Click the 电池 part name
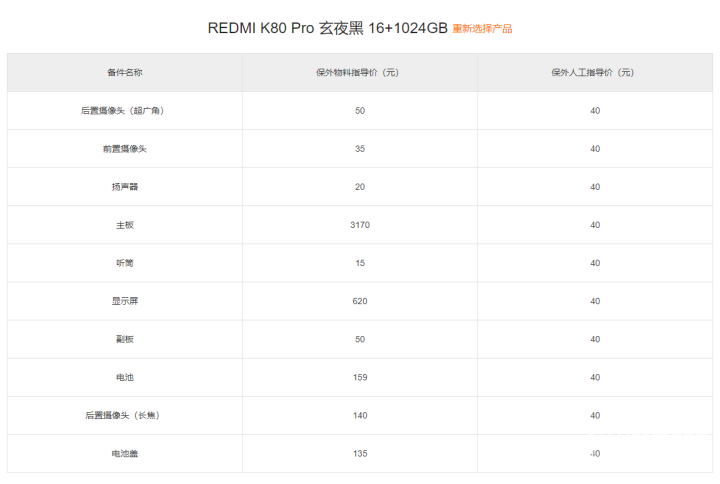The image size is (720, 484). click(125, 377)
